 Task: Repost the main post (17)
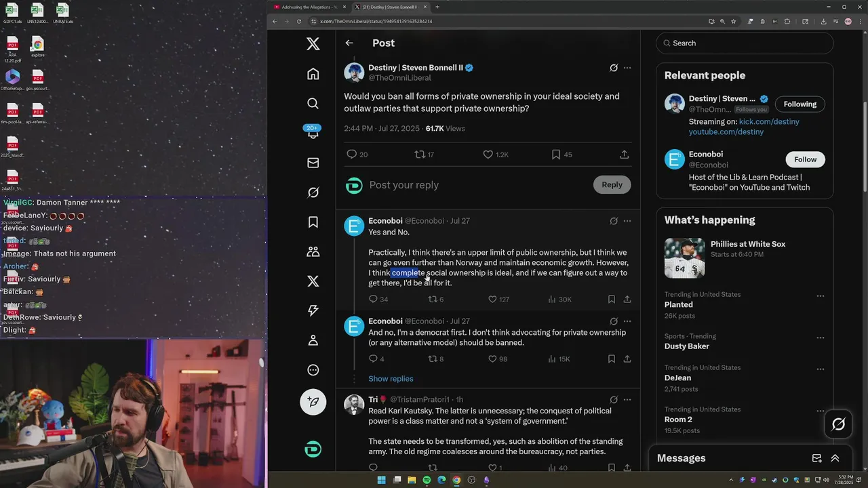pos(420,155)
